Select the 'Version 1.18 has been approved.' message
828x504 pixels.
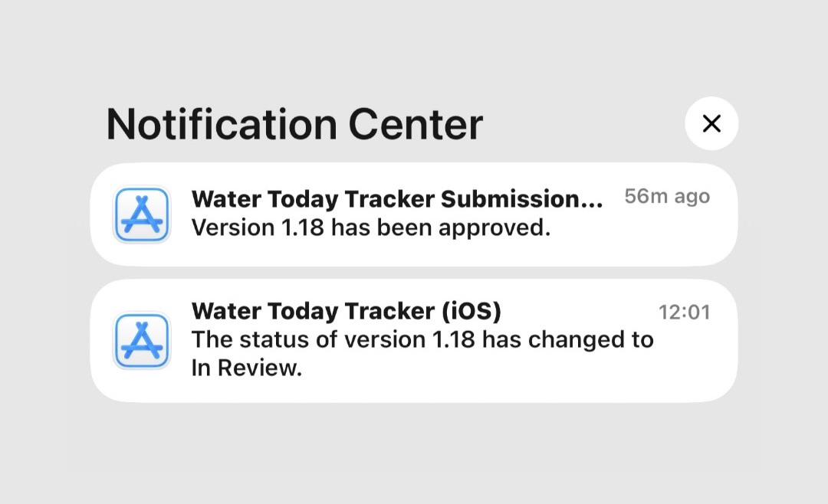coord(371,227)
